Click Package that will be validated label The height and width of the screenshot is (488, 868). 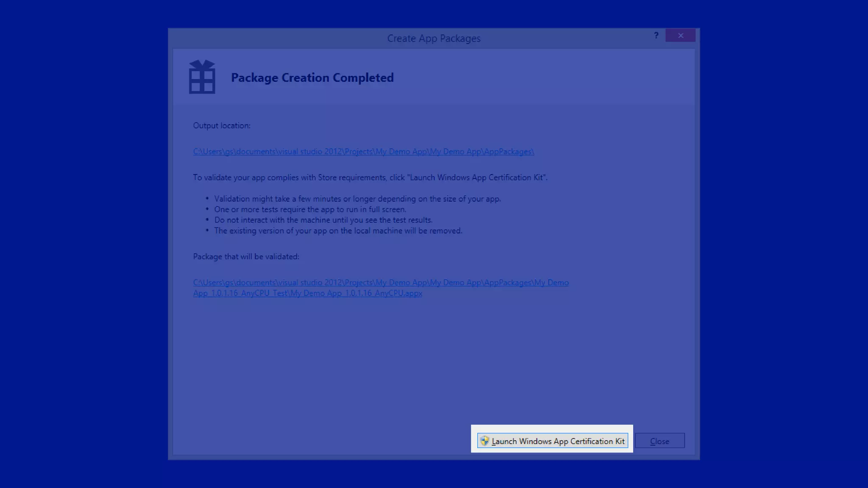(246, 257)
